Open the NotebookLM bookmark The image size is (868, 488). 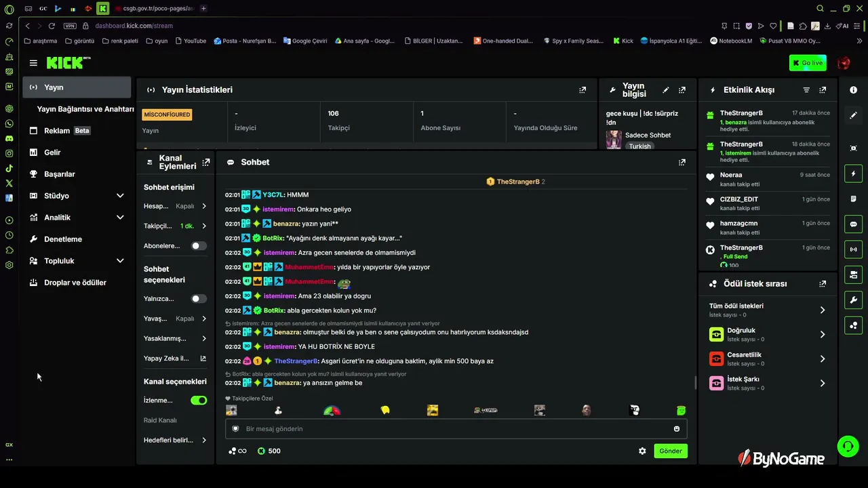click(x=731, y=41)
